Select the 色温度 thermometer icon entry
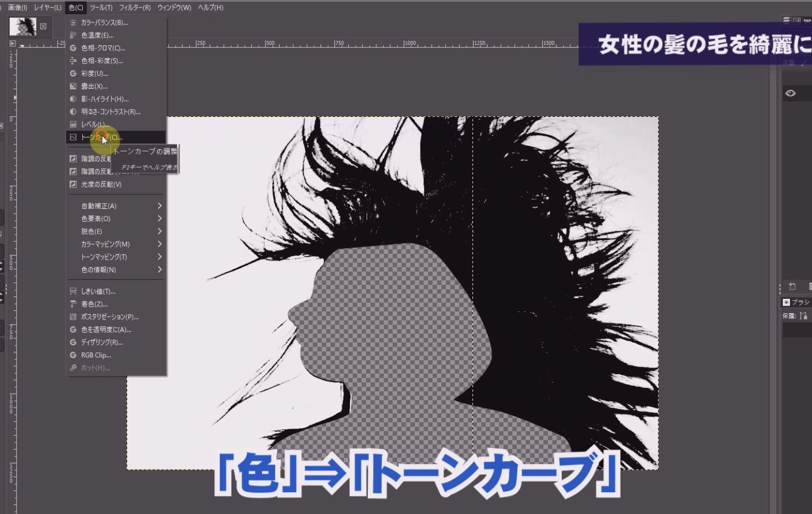This screenshot has width=812, height=514. pos(73,35)
